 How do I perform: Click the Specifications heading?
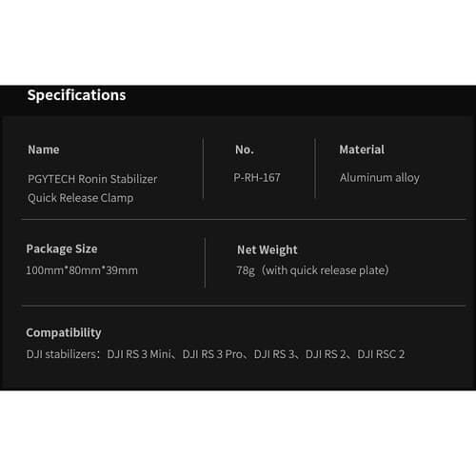pyautogui.click(x=76, y=95)
